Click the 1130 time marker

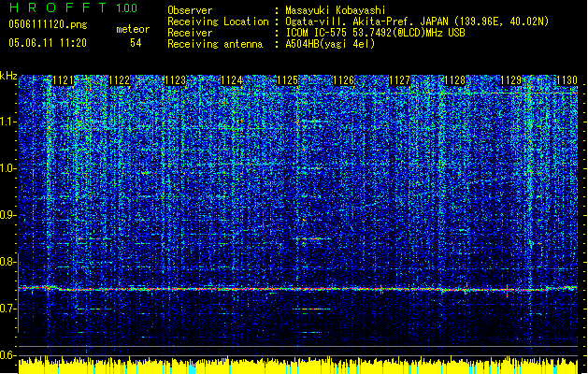(x=566, y=80)
